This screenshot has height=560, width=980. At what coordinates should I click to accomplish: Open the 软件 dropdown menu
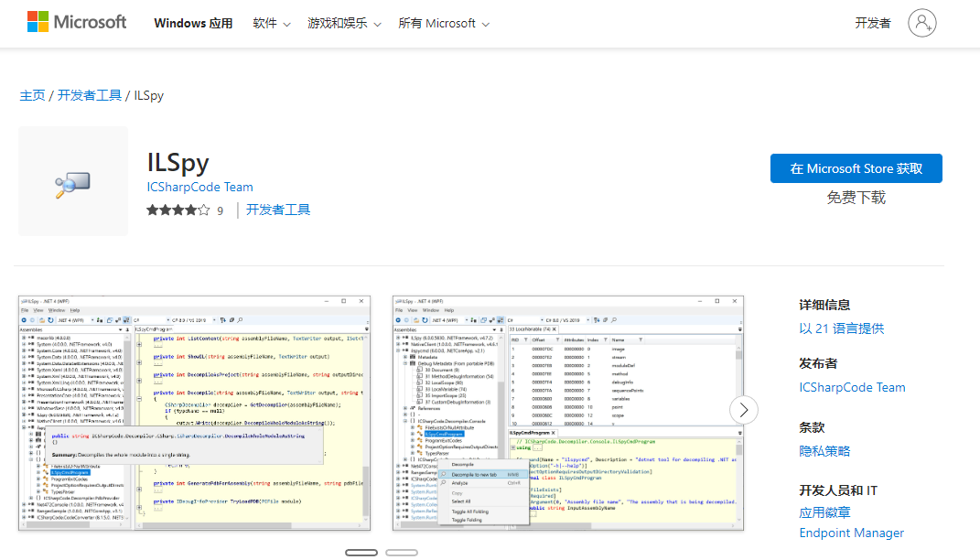270,23
